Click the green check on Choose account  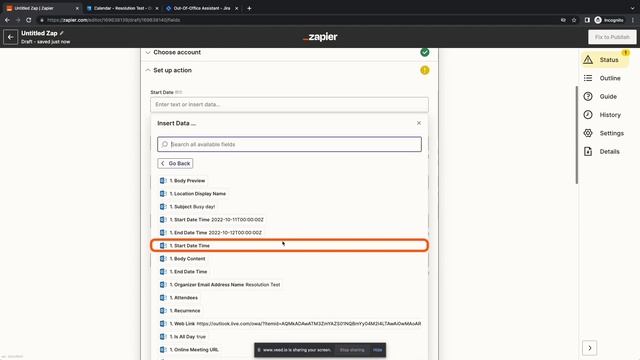(424, 52)
